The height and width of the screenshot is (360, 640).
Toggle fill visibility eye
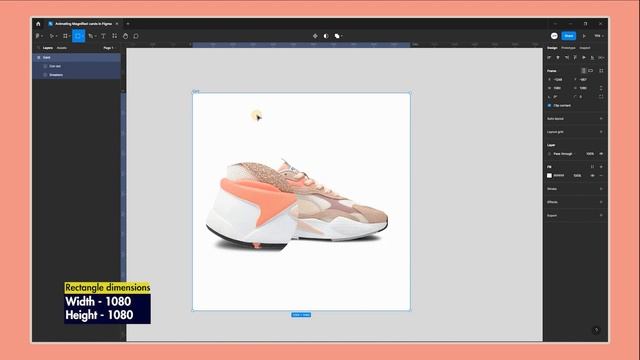pos(592,176)
